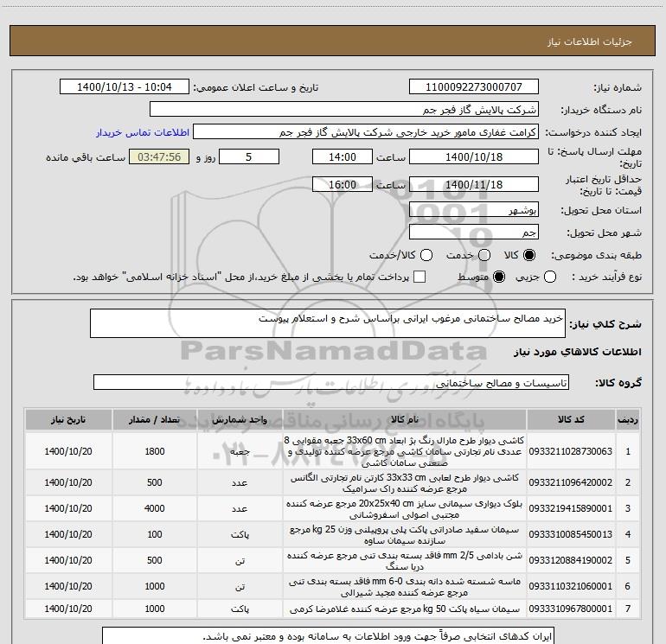Click the quantity 4000 in row 3

[x=155, y=508]
